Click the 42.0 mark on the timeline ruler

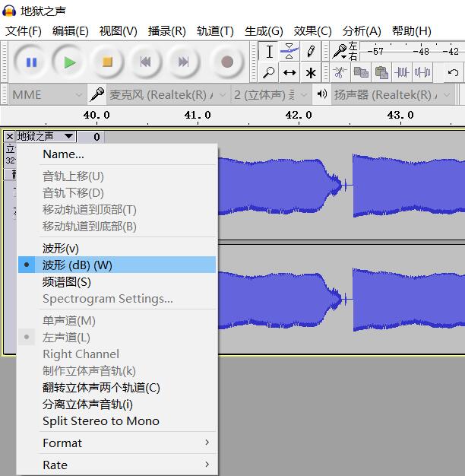tap(299, 115)
